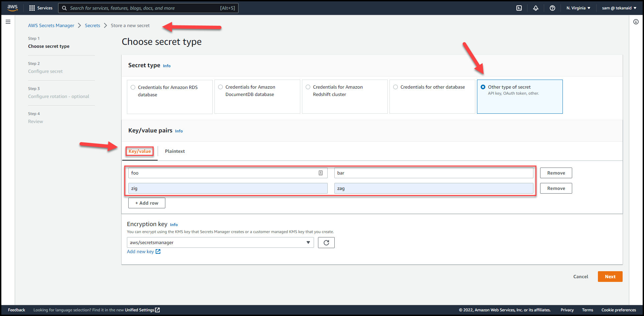Open Add new key in a new tab
The height and width of the screenshot is (316, 644).
(143, 251)
